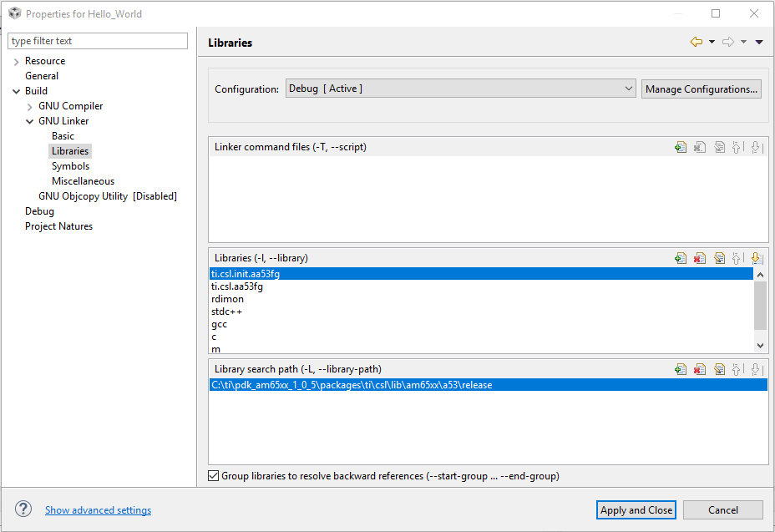Select library ti.csl.aa53fg
The height and width of the screenshot is (532, 775).
481,286
